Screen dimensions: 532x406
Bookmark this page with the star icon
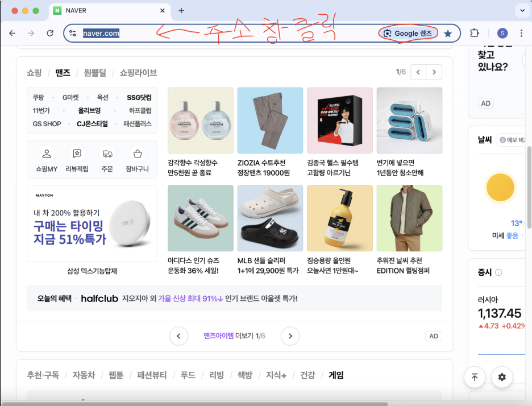pyautogui.click(x=448, y=34)
